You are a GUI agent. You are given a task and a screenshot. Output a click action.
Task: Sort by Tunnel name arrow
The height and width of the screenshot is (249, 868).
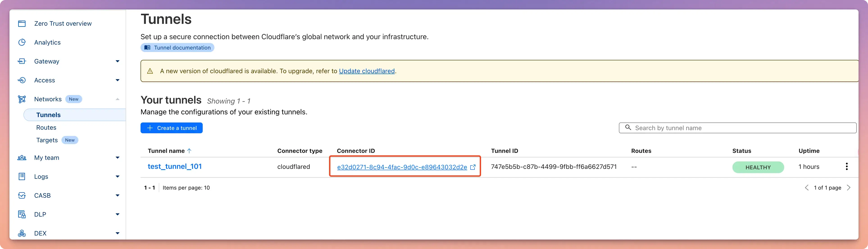(189, 151)
